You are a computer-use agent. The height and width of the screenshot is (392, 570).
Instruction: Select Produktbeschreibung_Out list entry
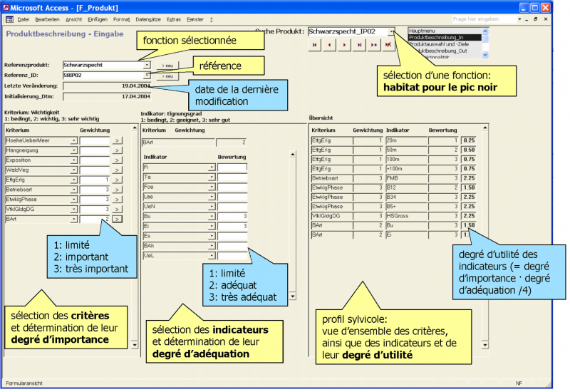click(445, 51)
